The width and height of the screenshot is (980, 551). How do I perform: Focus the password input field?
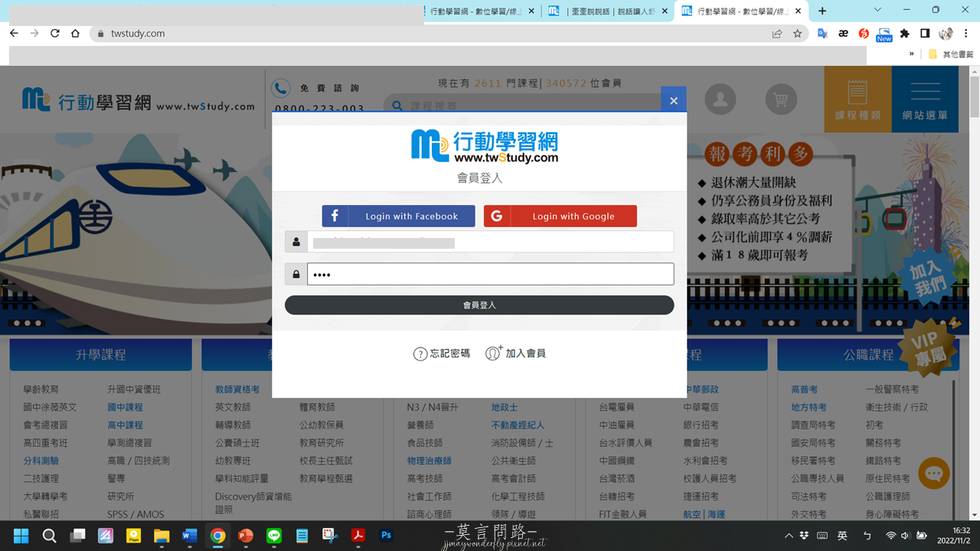(490, 274)
